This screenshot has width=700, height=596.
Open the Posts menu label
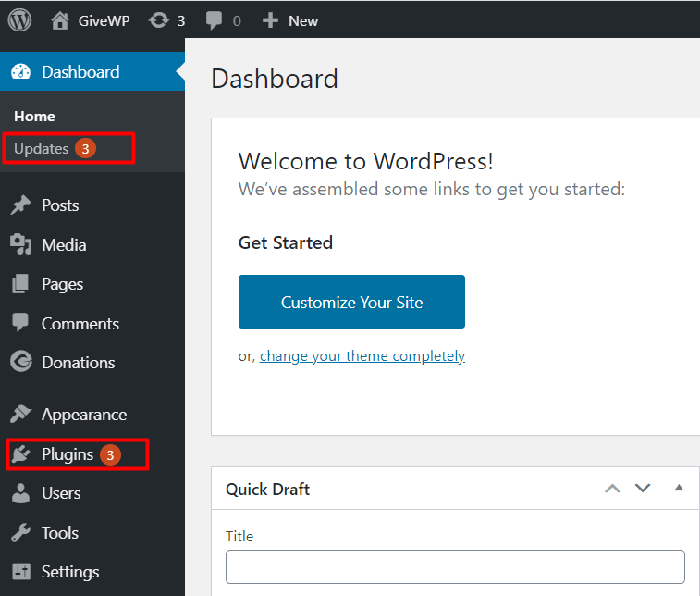tap(60, 205)
